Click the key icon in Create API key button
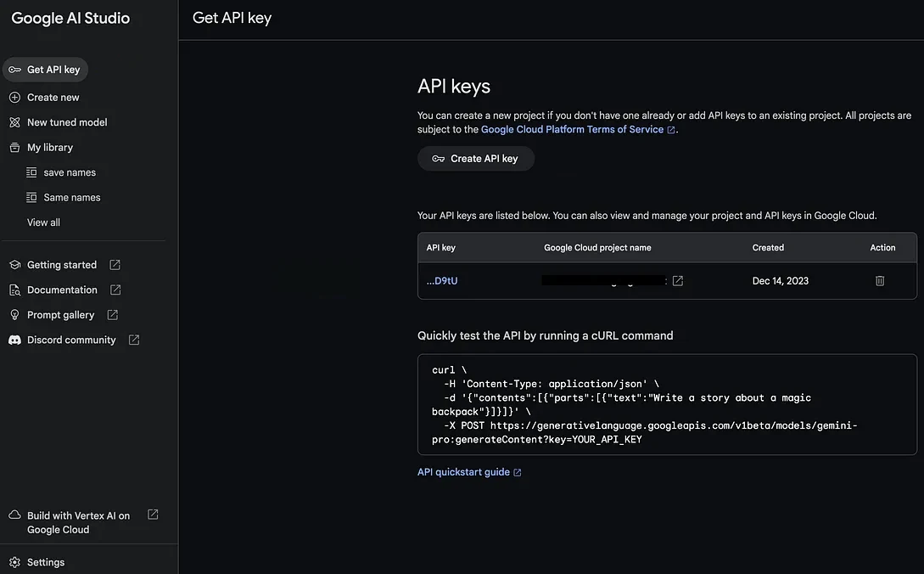924x574 pixels. [x=438, y=159]
